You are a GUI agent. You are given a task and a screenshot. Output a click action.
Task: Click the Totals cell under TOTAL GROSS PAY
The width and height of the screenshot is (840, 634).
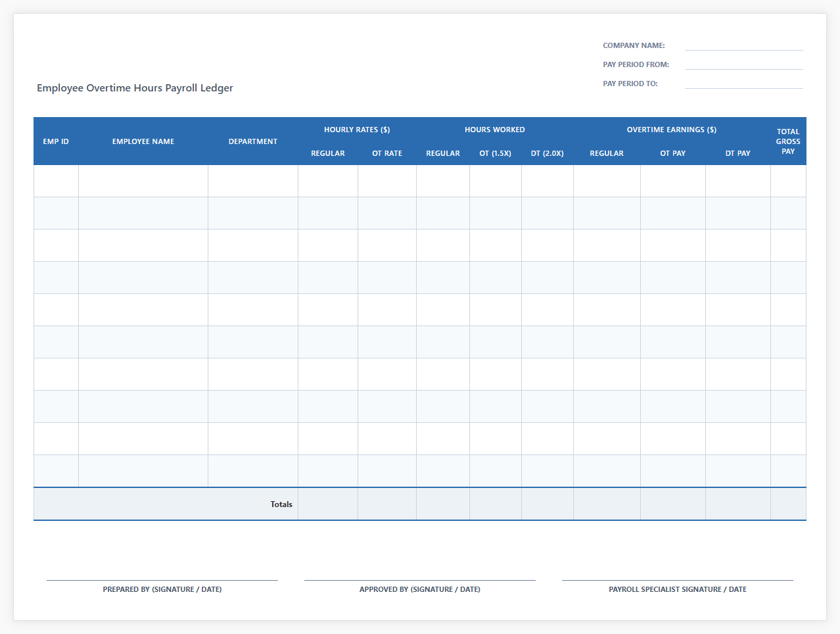tap(788, 504)
